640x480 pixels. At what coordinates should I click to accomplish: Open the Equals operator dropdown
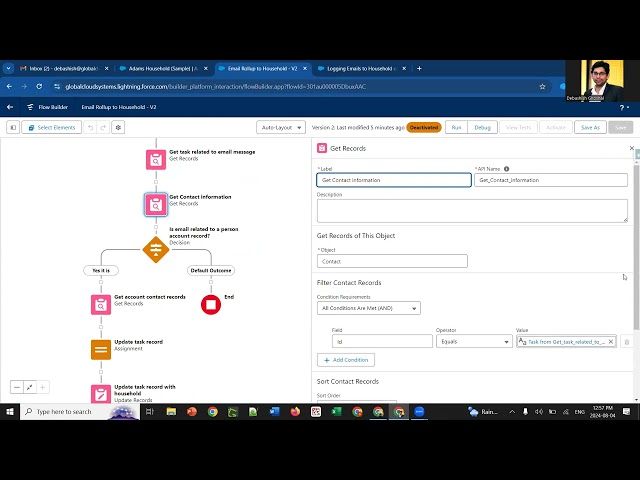tap(474, 341)
